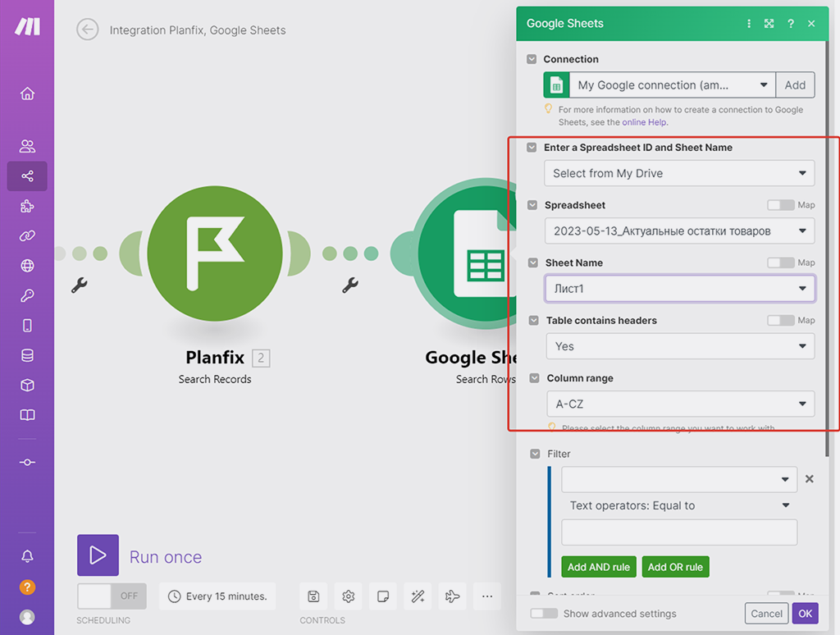Toggle the Spreadsheet field checkbox
Viewport: 840px width, 635px height.
click(x=532, y=205)
